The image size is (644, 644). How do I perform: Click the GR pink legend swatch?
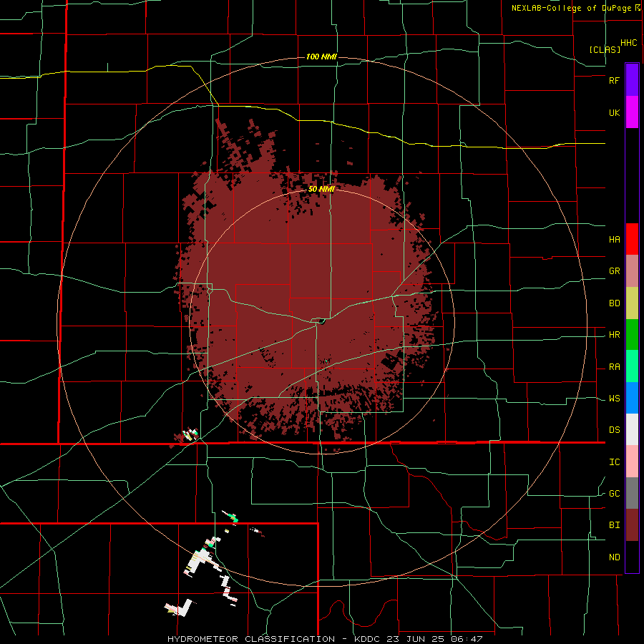[x=632, y=270]
